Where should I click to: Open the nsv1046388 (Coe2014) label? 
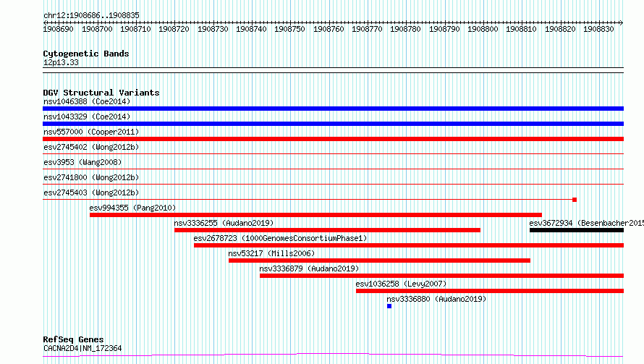point(87,101)
